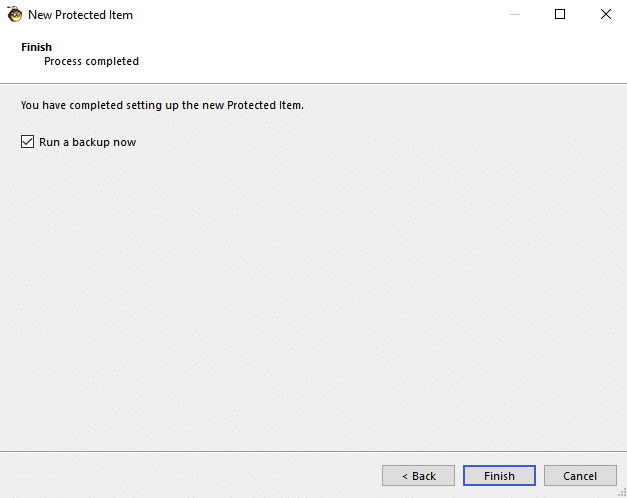Click the checkmark inside the backup checkbox
Image resolution: width=627 pixels, height=498 pixels.
pos(27,142)
